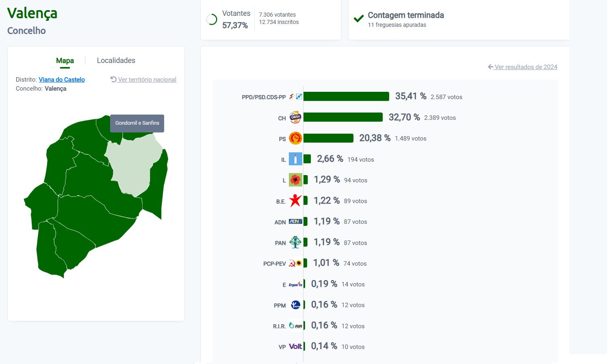The height and width of the screenshot is (364, 607).
Task: Click the voter turnout circular progress indicator
Action: [212, 19]
